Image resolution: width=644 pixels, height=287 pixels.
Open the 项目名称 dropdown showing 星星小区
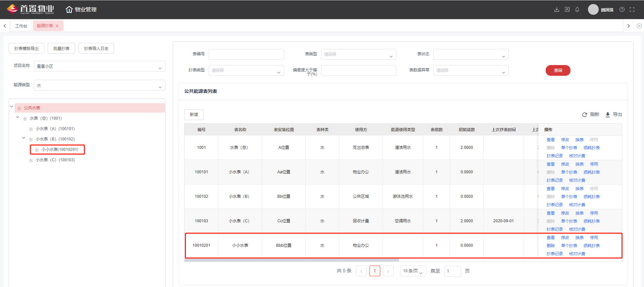100,66
